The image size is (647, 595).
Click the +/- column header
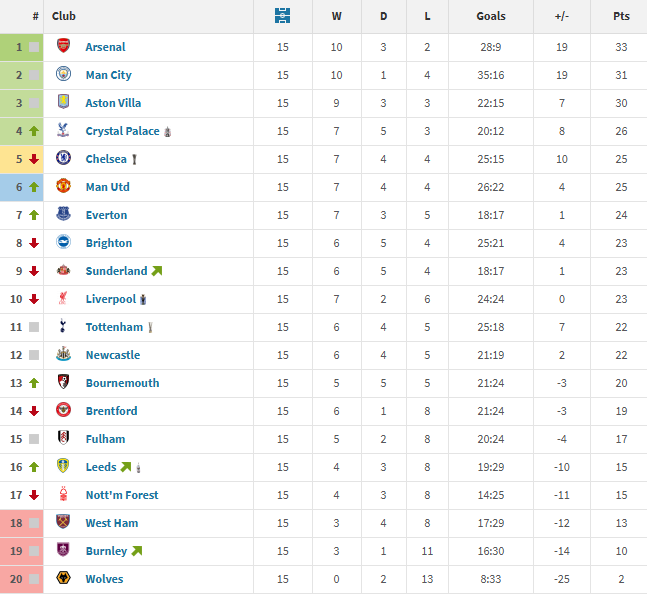pos(562,16)
